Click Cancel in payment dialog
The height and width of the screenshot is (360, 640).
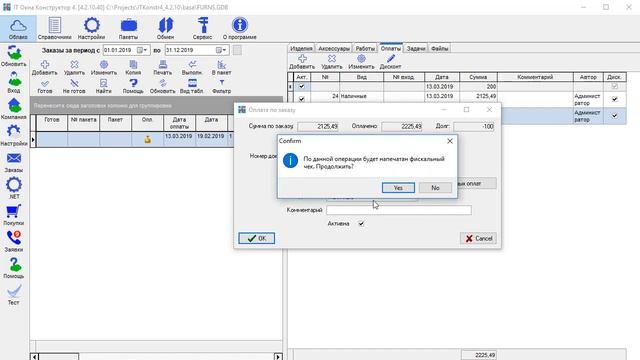click(478, 238)
